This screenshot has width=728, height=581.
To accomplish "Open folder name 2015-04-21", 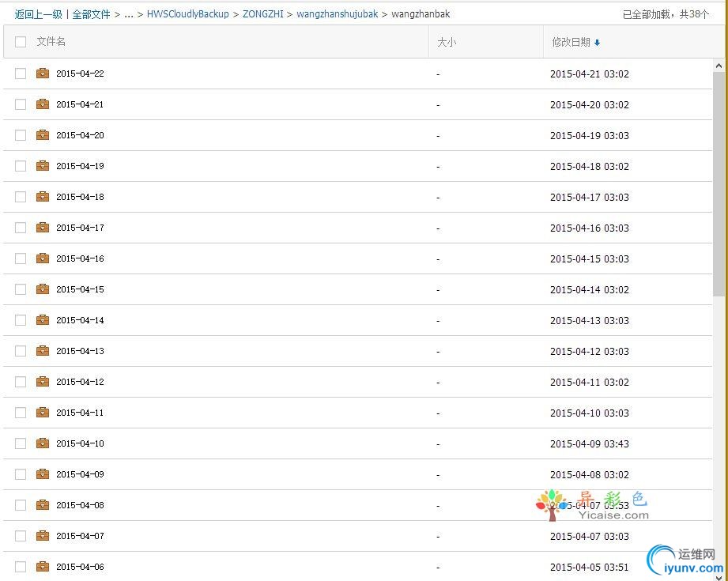I will click(x=81, y=104).
